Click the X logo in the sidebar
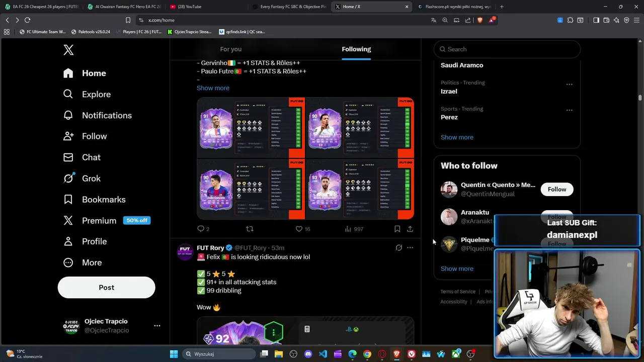Screen dimensions: 644x362 tap(68, 50)
